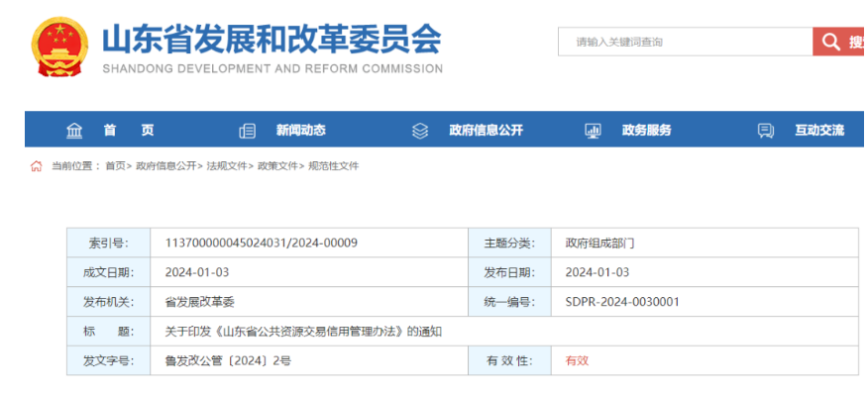Open the 规范性文件 breadcrumb link
The width and height of the screenshot is (868, 393).
coord(333,166)
